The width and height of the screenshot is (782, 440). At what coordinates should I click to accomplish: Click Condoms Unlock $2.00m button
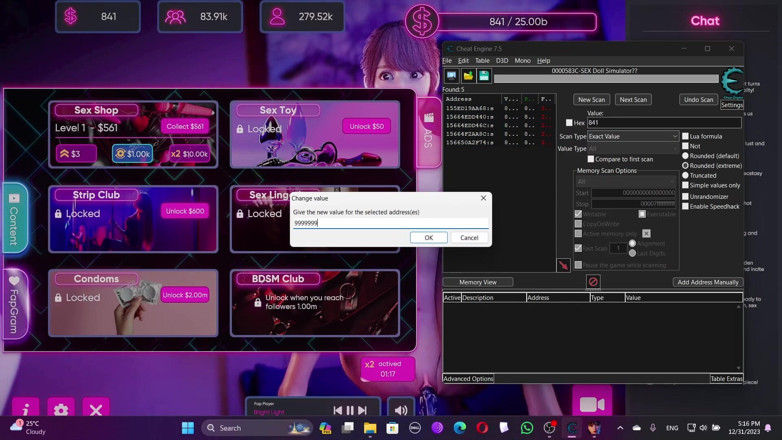(185, 295)
